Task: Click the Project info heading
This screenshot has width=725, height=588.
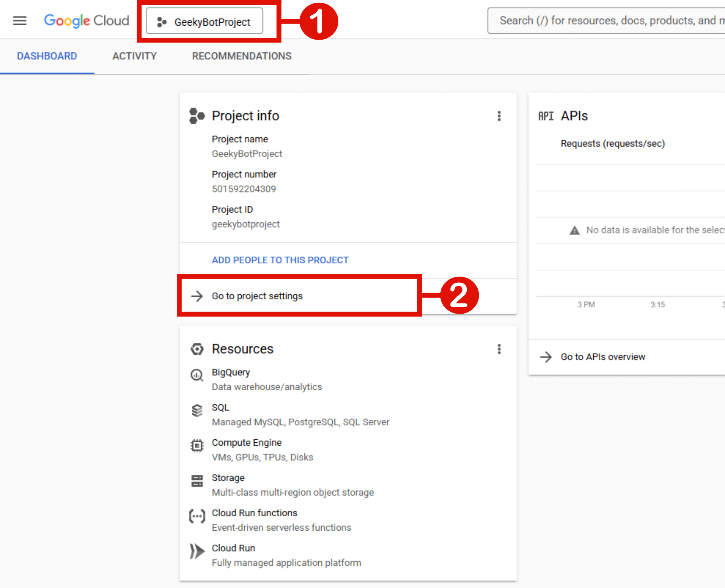Action: click(245, 116)
